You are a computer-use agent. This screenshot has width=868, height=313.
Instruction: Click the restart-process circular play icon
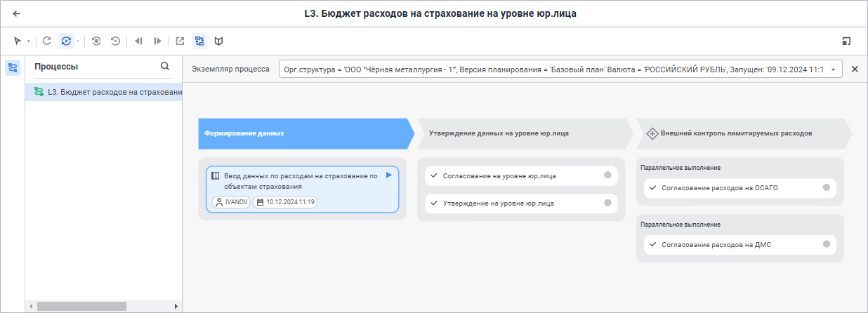(115, 41)
